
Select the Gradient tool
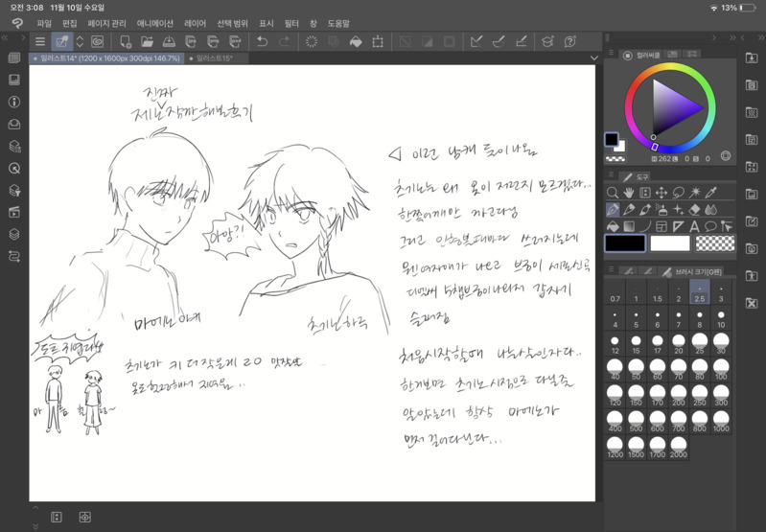(x=629, y=226)
